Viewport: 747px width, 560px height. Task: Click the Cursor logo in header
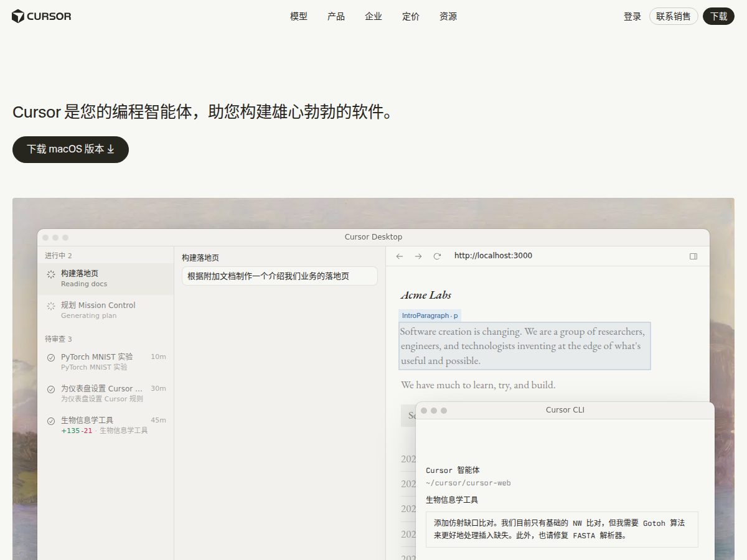(x=42, y=16)
